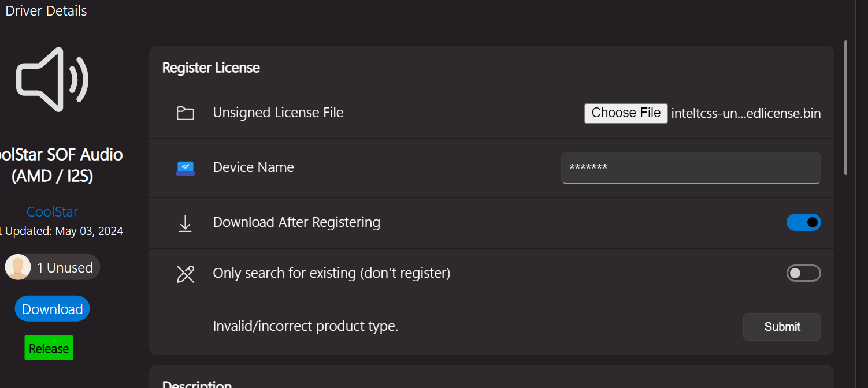Click the large speaker audio icon

click(52, 80)
